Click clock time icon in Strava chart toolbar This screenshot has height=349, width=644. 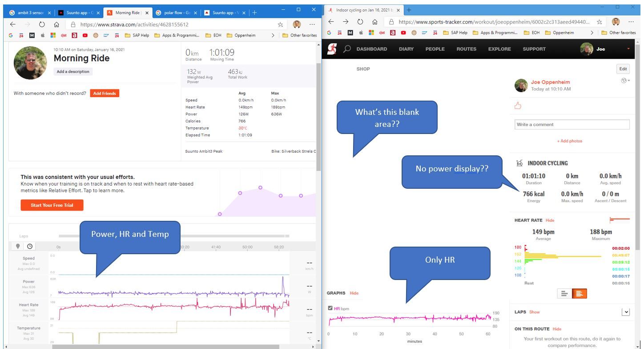(x=29, y=246)
